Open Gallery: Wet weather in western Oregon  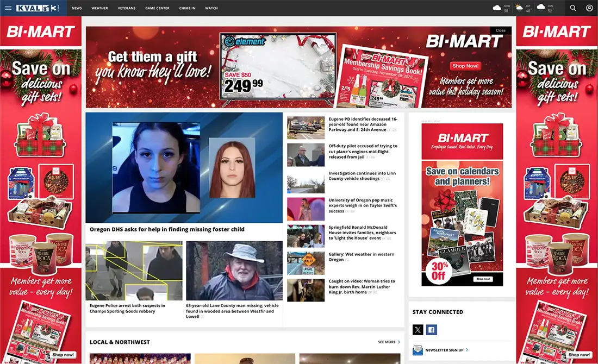tap(361, 257)
